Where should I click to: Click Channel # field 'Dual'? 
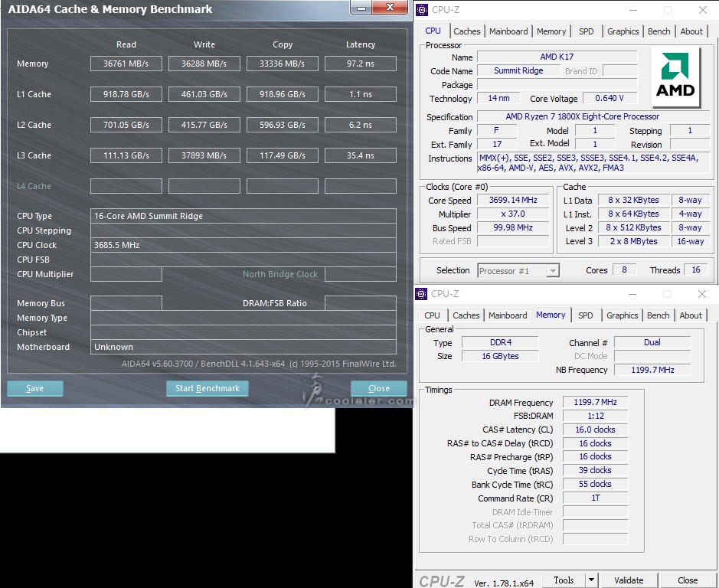652,342
